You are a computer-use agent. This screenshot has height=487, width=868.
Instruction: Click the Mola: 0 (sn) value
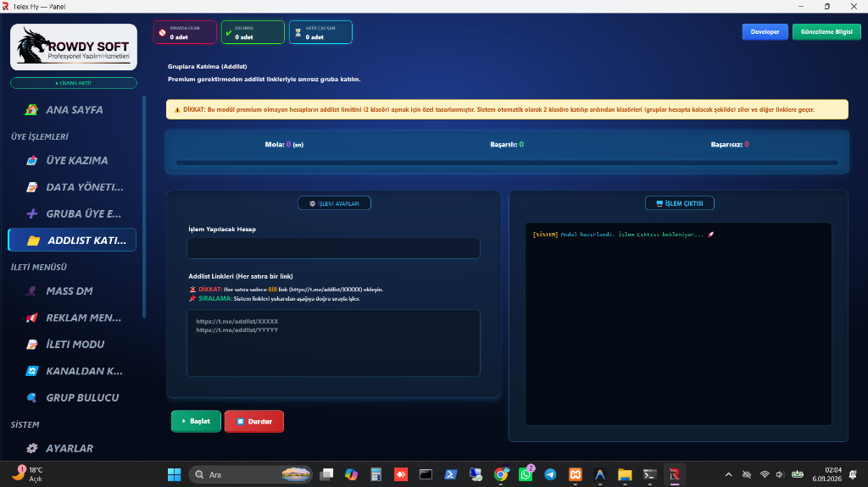coord(284,145)
